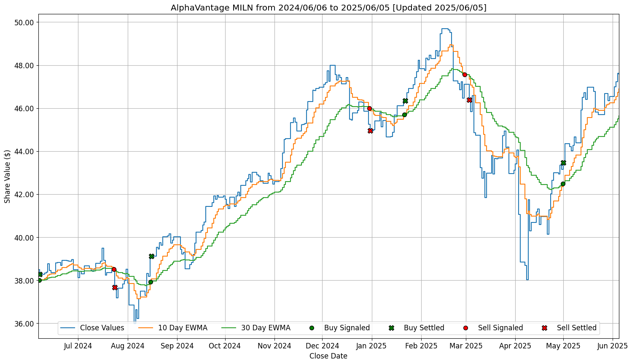Click the Close Values legend label
The height and width of the screenshot is (364, 632).
pos(102,328)
